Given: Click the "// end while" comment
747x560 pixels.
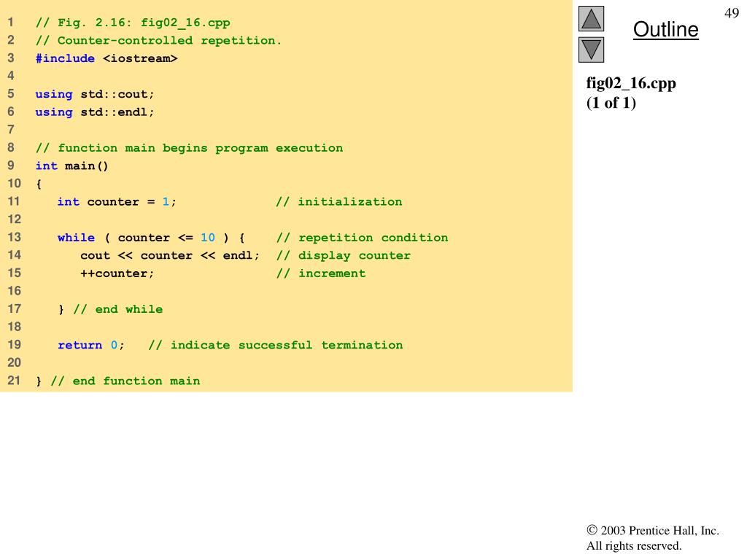Looking at the screenshot, I should [117, 309].
